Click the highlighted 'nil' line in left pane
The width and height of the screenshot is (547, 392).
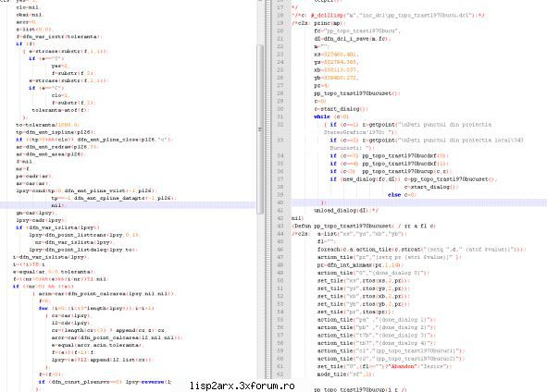click(58, 205)
